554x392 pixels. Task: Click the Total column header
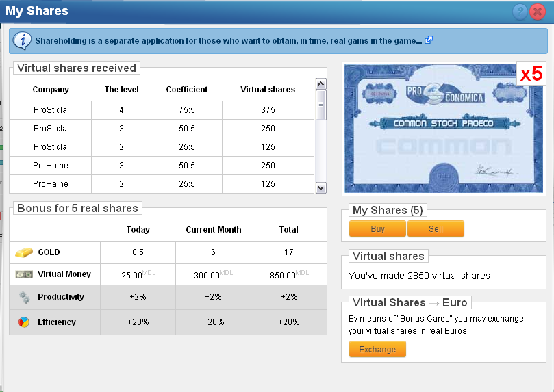coord(289,230)
